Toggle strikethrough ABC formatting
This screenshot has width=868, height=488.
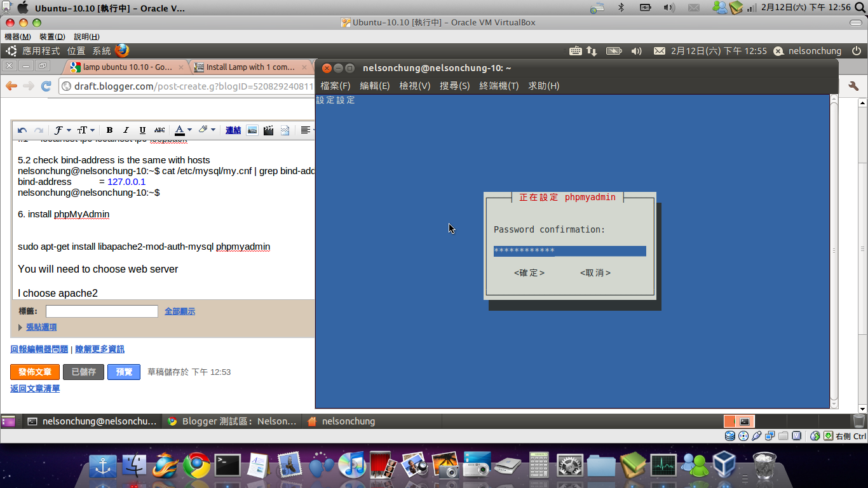click(x=159, y=130)
